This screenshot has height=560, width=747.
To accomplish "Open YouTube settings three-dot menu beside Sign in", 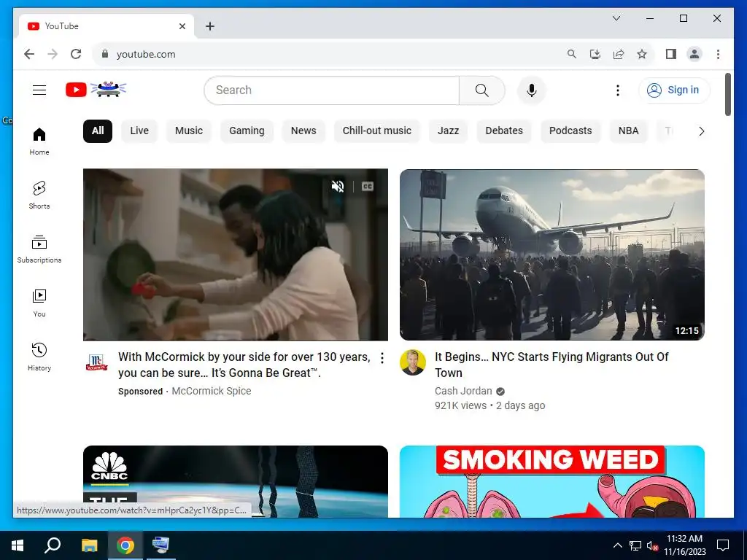I will pyautogui.click(x=617, y=90).
